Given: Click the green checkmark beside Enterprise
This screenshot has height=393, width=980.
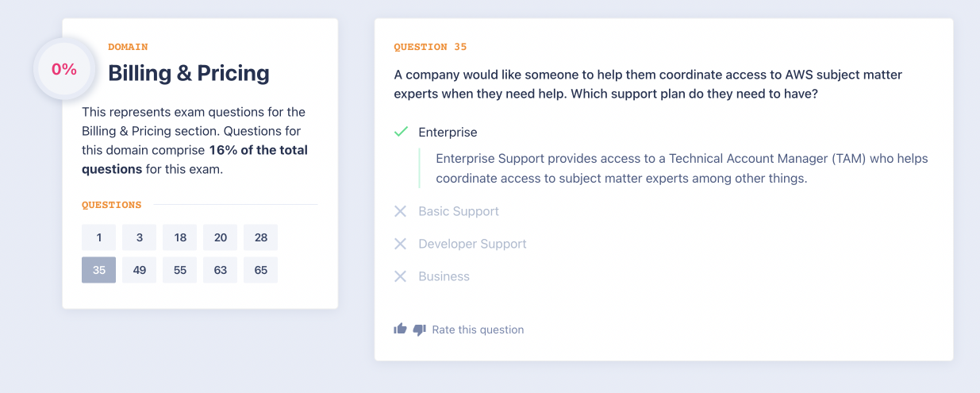Looking at the screenshot, I should pyautogui.click(x=401, y=132).
